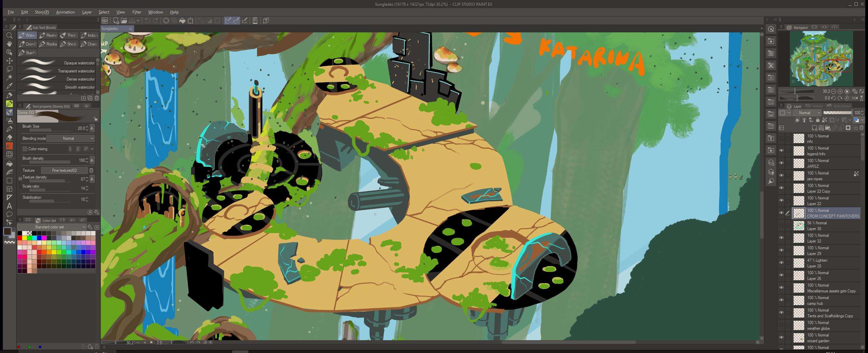Toggle Snap to grid icon
Viewport: 868px width, 353px height.
tap(245, 21)
